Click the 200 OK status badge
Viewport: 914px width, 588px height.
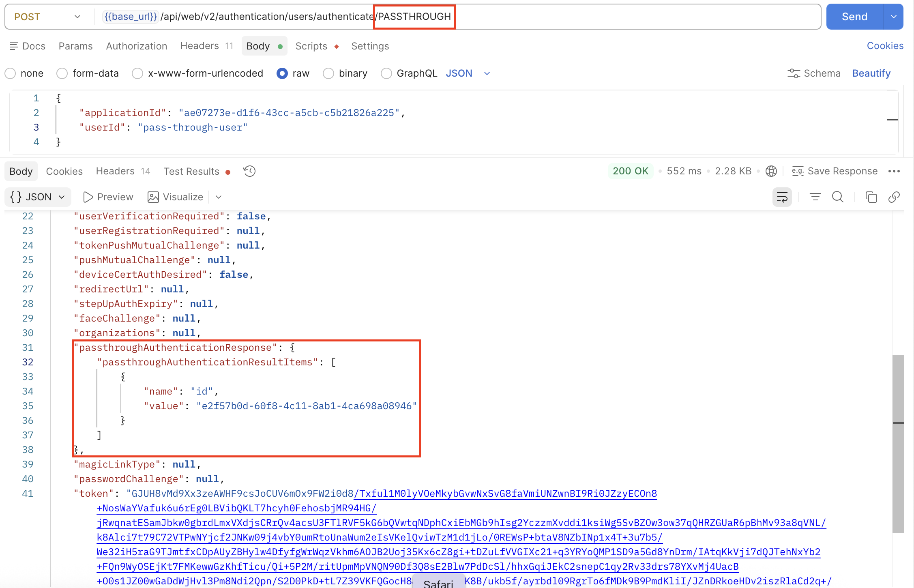pos(631,171)
